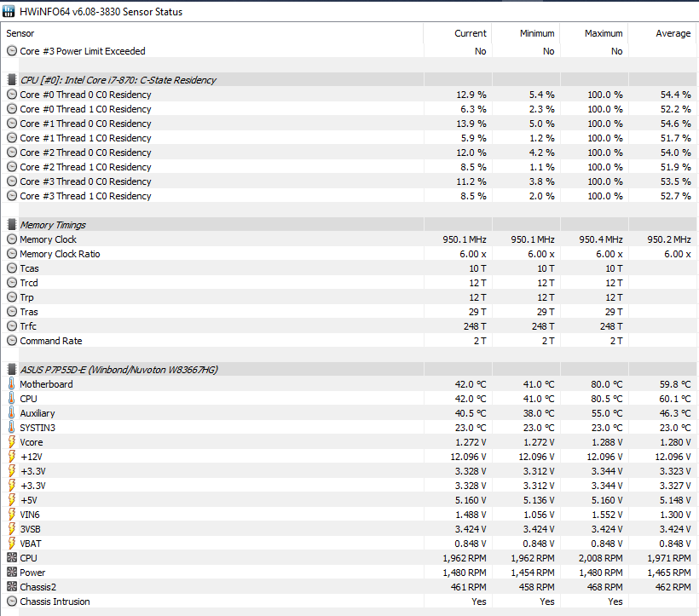This screenshot has height=616, width=699.
Task: Click the chip icon of CPU C-State Residency group
Action: (x=12, y=80)
